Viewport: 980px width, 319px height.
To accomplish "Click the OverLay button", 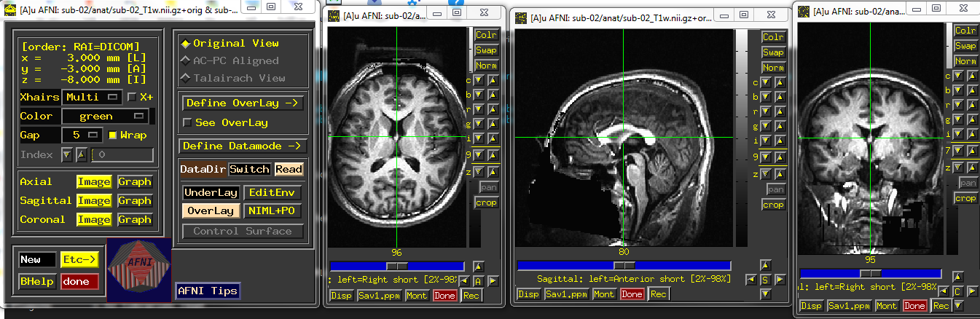I will click(x=211, y=210).
